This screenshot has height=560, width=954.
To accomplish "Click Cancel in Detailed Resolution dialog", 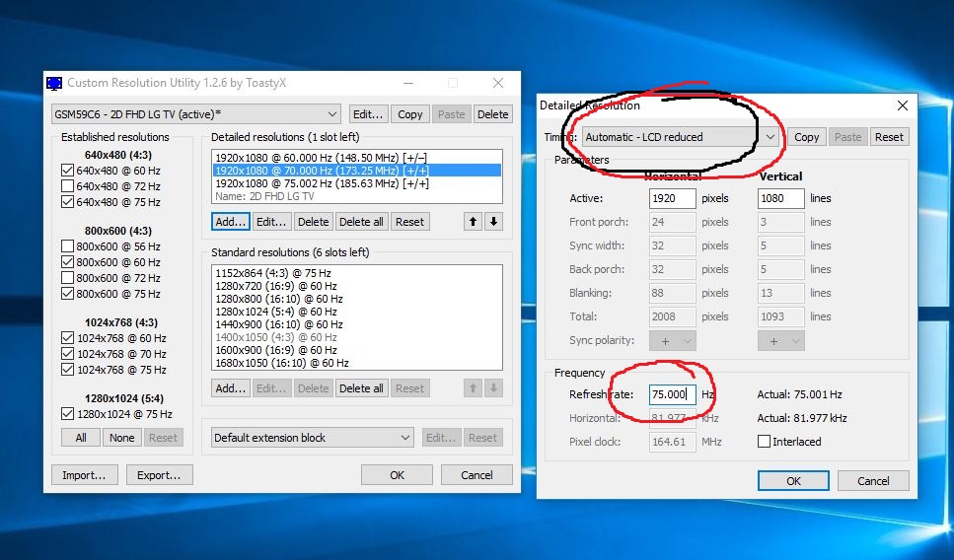I will click(x=873, y=481).
